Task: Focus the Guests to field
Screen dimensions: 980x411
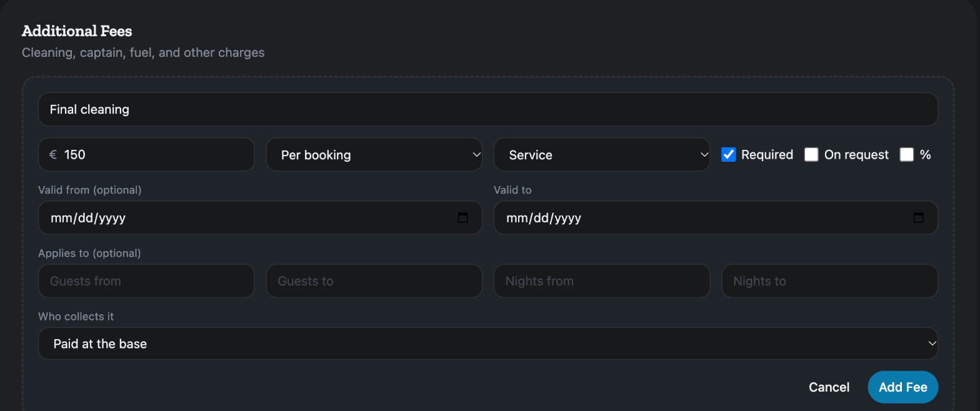Action: pyautogui.click(x=374, y=281)
